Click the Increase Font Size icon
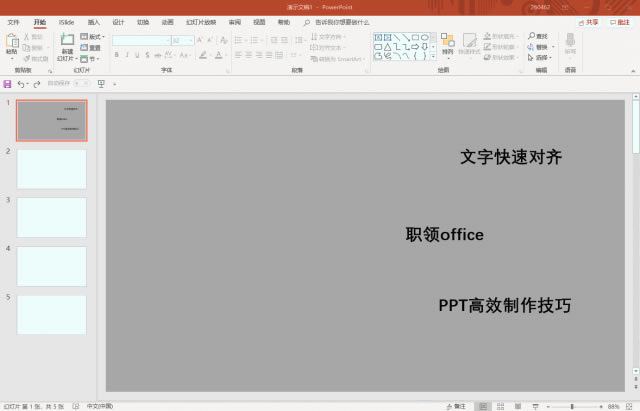This screenshot has width=640, height=411. [x=200, y=40]
